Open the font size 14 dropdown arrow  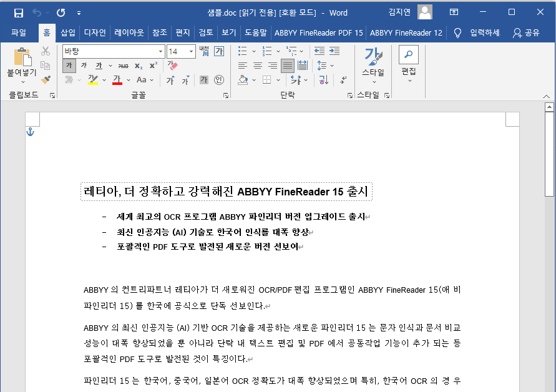(x=192, y=51)
